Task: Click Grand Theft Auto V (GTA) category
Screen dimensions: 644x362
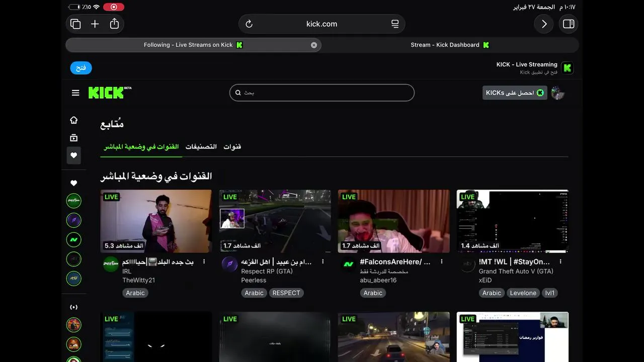Action: [516, 271]
